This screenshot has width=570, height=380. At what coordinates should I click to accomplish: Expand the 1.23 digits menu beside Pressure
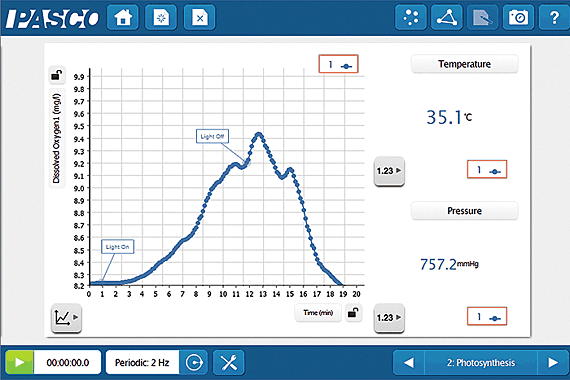tap(389, 317)
